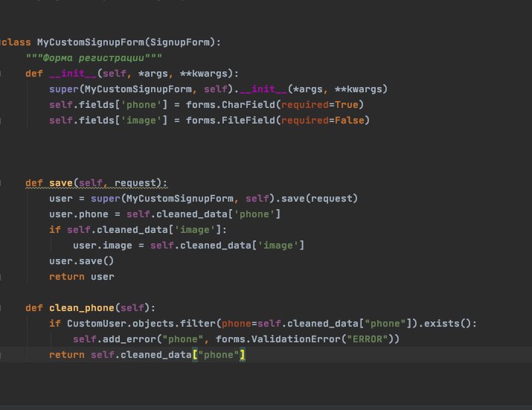
Task: Click 'super' in the super().__init__ call line
Action: click(64, 89)
